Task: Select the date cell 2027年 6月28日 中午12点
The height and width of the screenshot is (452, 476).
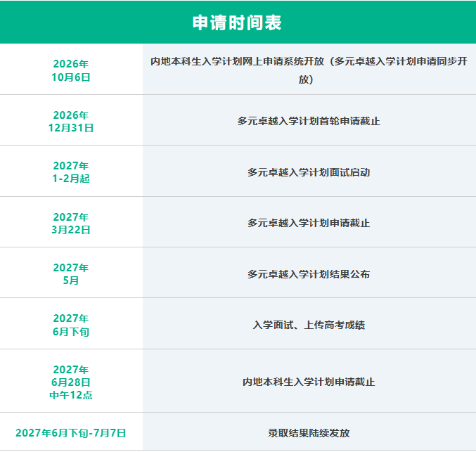Action: [71, 382]
